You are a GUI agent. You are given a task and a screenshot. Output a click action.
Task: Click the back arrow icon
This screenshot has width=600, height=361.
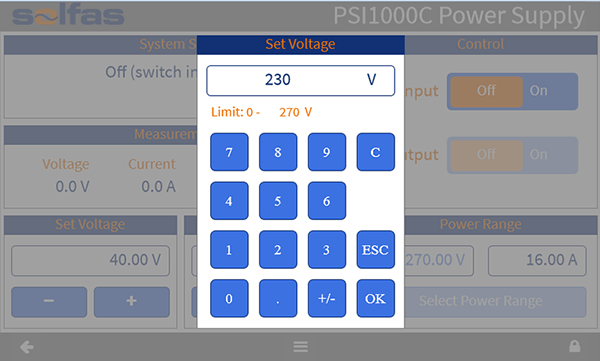click(27, 347)
